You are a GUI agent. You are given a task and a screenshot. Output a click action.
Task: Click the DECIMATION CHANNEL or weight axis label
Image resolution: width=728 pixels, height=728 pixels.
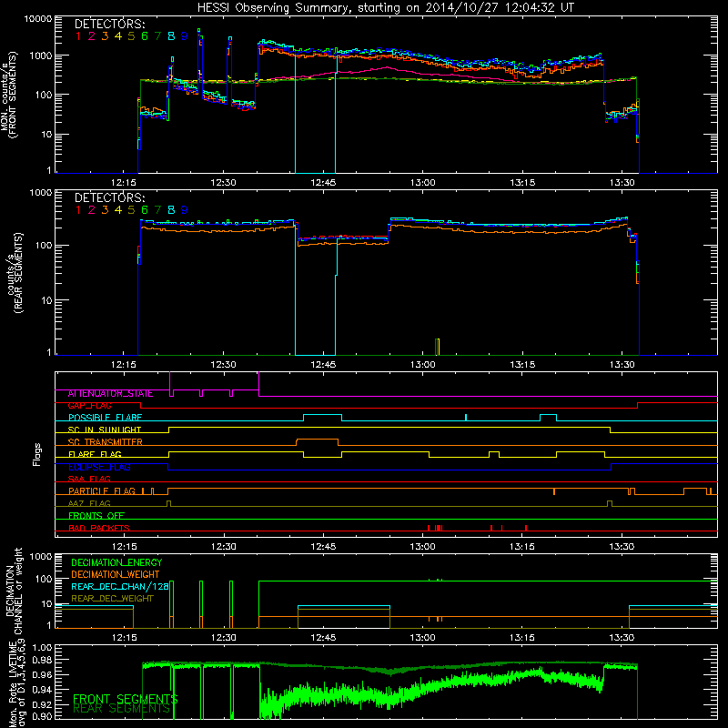(x=14, y=591)
